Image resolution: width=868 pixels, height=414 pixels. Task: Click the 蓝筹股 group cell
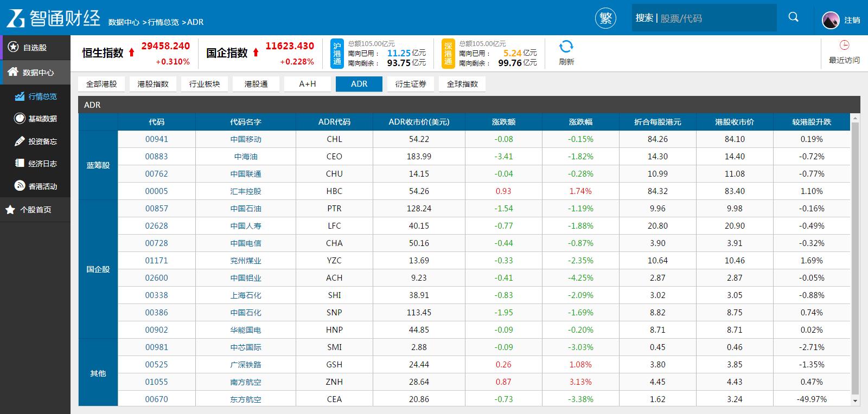click(98, 165)
